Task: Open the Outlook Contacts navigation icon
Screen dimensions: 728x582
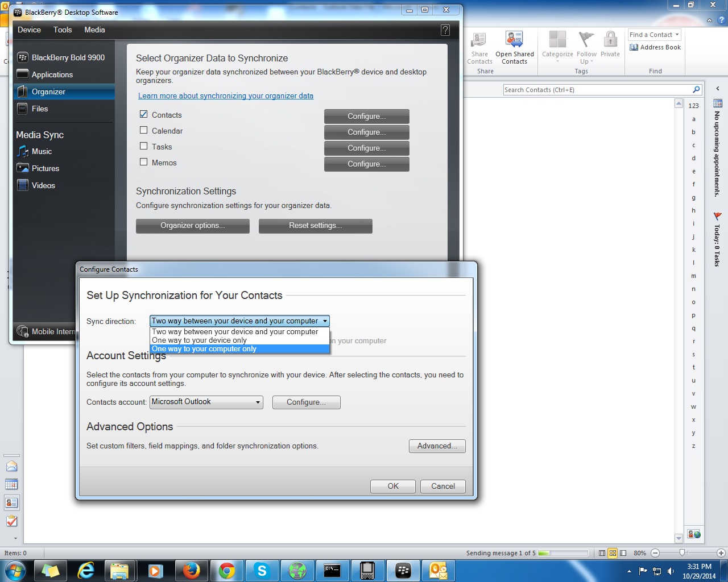Action: point(11,502)
